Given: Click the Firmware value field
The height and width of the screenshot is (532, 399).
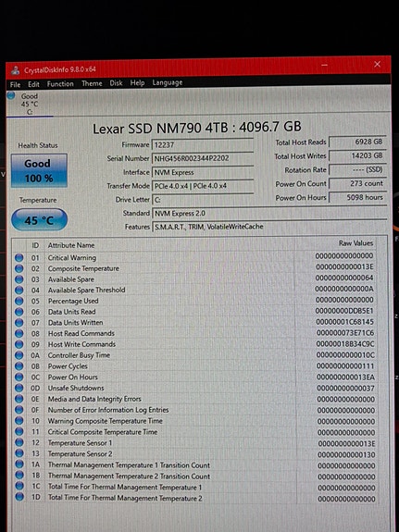Looking at the screenshot, I should coord(203,145).
